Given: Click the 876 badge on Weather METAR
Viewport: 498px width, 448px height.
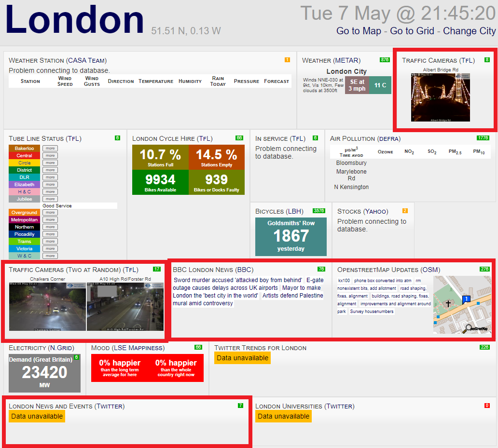Looking at the screenshot, I should click(385, 60).
